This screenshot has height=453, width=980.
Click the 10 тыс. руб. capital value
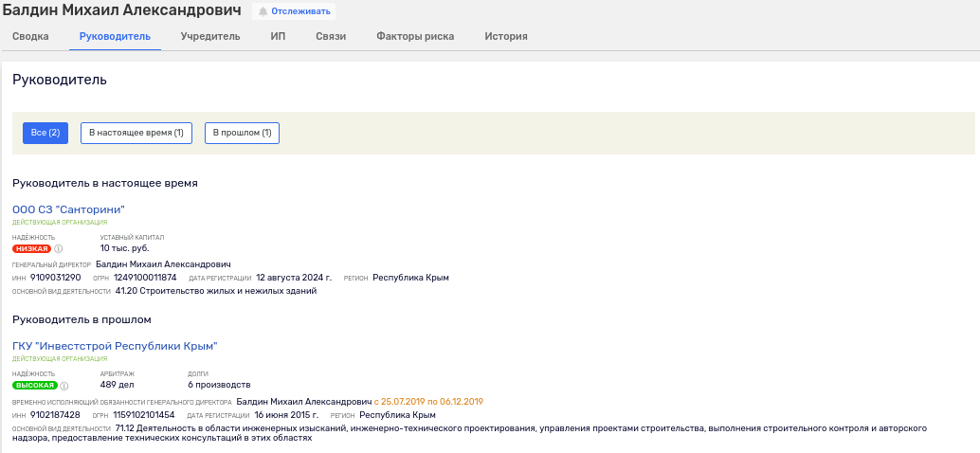coord(125,248)
